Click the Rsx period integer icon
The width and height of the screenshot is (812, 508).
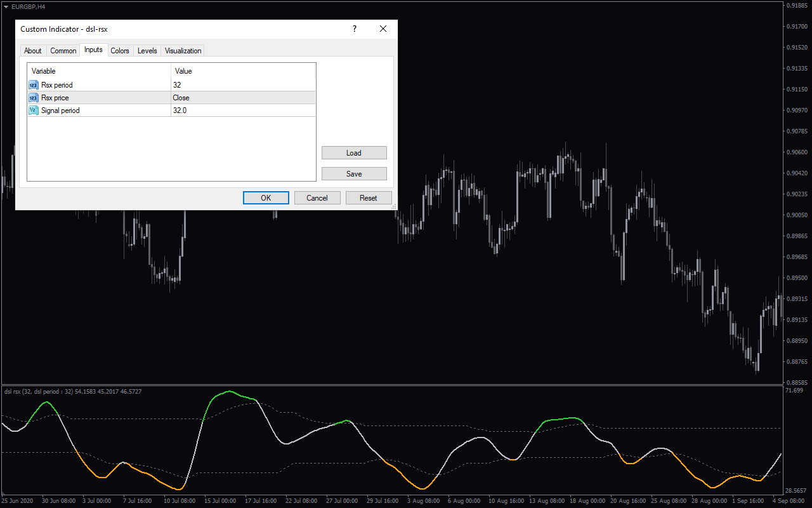[x=34, y=85]
